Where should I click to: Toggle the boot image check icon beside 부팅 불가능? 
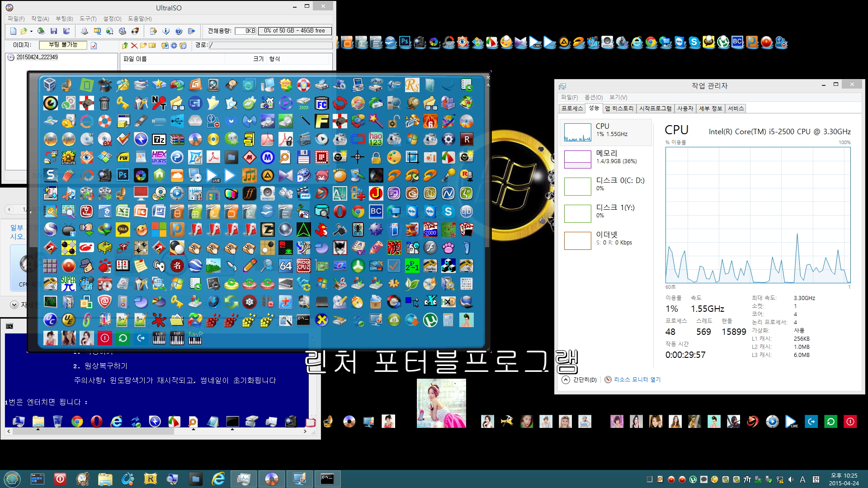click(x=94, y=45)
